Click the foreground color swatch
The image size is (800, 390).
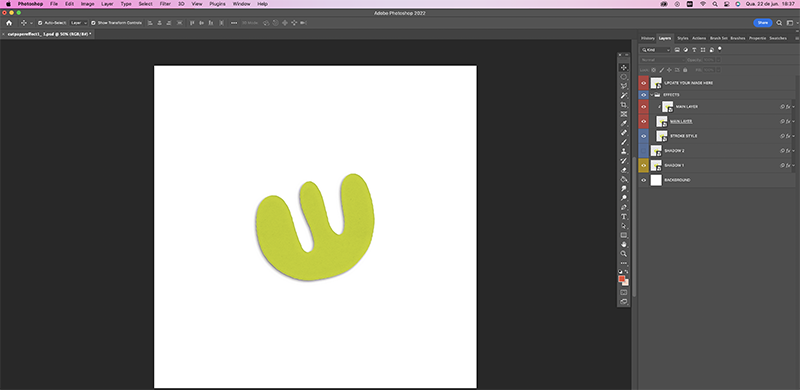coord(621,279)
